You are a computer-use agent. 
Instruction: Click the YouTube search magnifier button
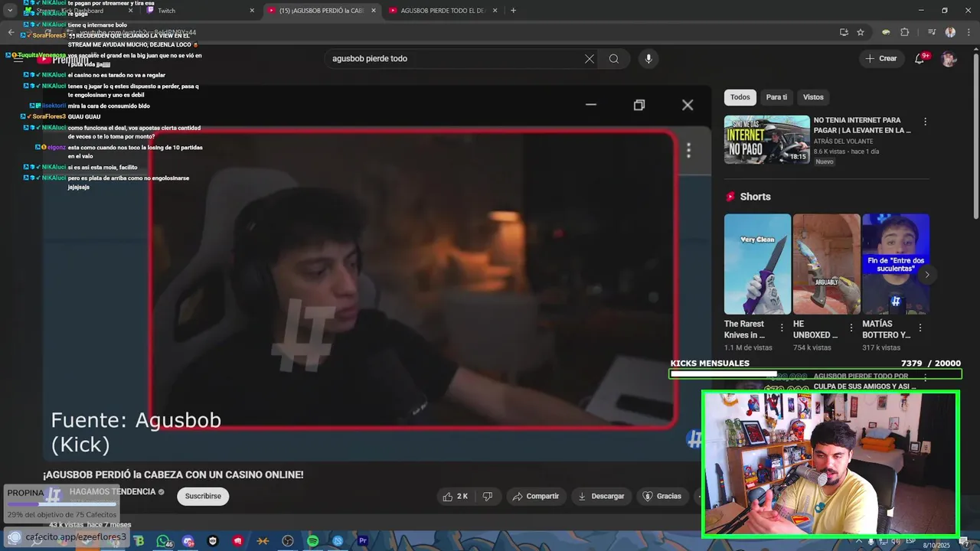pos(614,59)
